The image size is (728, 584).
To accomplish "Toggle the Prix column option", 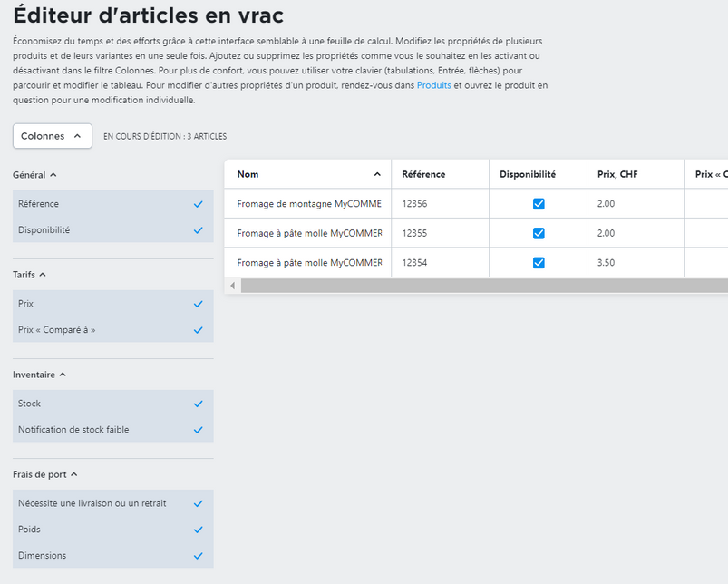I will click(112, 304).
